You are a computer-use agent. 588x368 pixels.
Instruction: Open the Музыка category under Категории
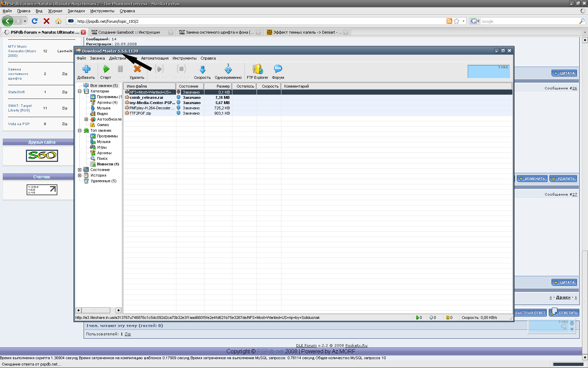104,108
